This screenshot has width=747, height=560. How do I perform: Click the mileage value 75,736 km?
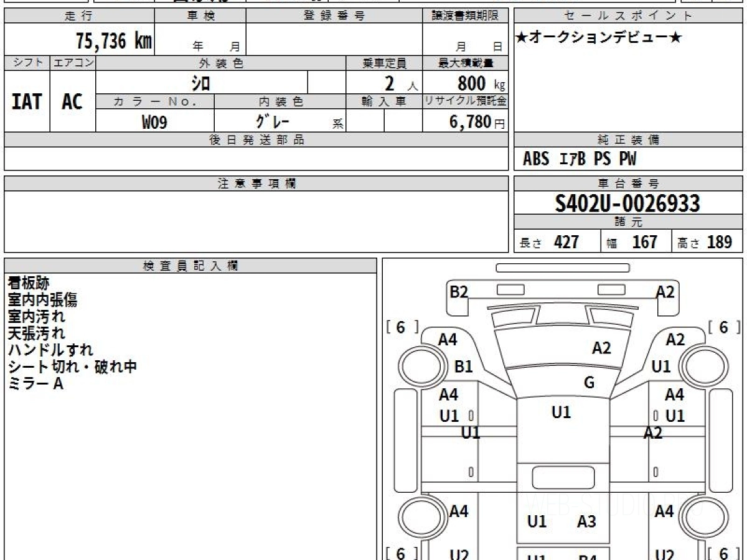[x=114, y=42]
